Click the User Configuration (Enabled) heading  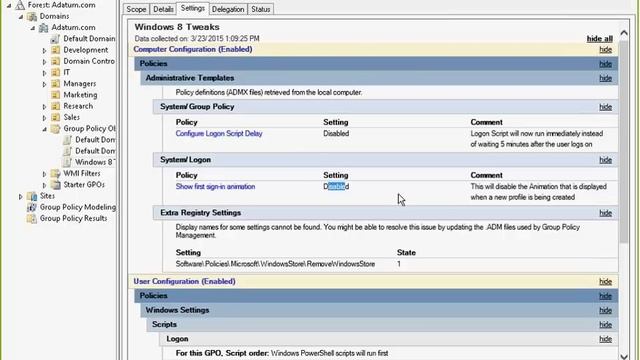point(184,282)
